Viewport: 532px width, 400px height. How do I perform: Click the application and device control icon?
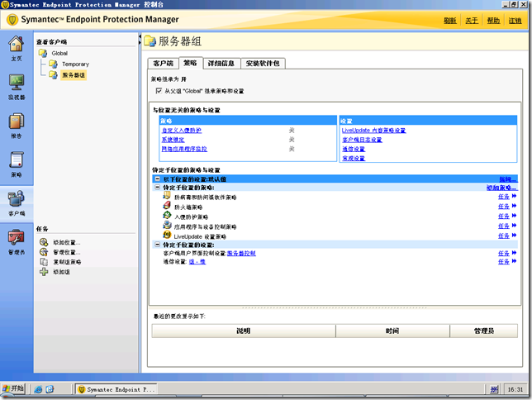[x=167, y=225]
